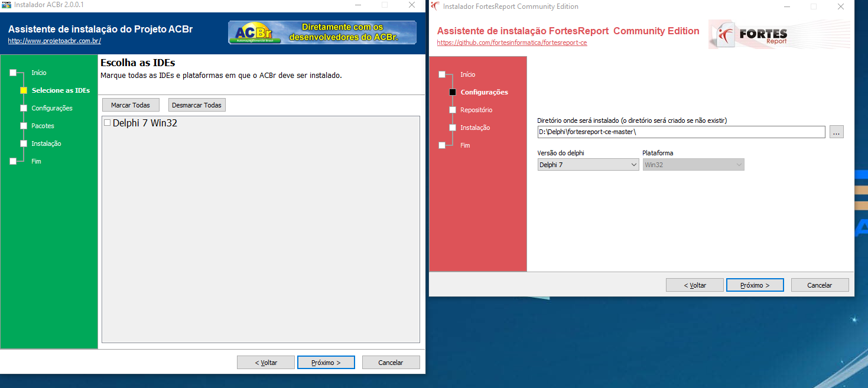The width and height of the screenshot is (868, 388).
Task: Click 'Diretório onde será instalado' label
Action: point(632,120)
